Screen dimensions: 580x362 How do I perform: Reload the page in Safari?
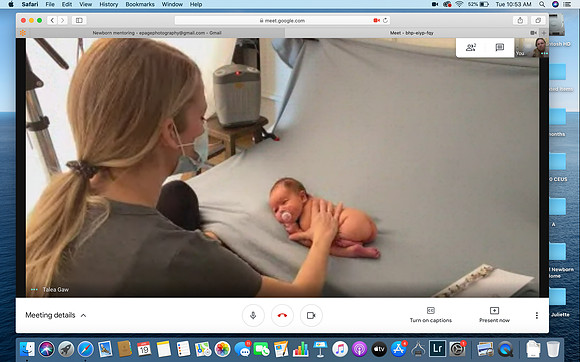click(385, 20)
